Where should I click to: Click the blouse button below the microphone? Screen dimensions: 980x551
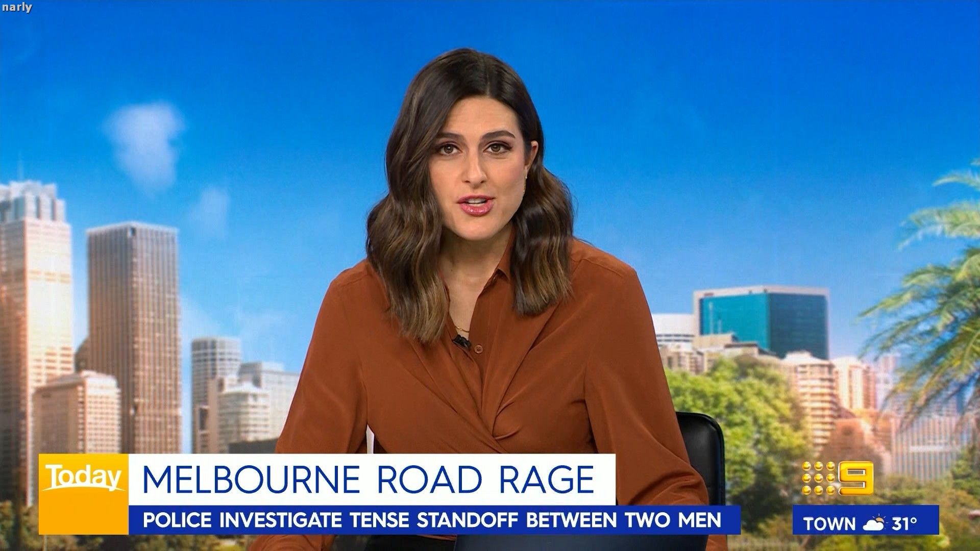pos(478,349)
